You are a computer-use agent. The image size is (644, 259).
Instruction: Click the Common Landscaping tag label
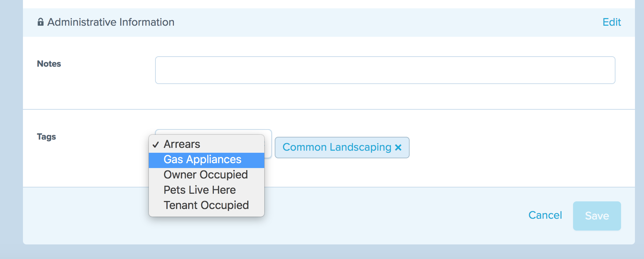tap(337, 147)
